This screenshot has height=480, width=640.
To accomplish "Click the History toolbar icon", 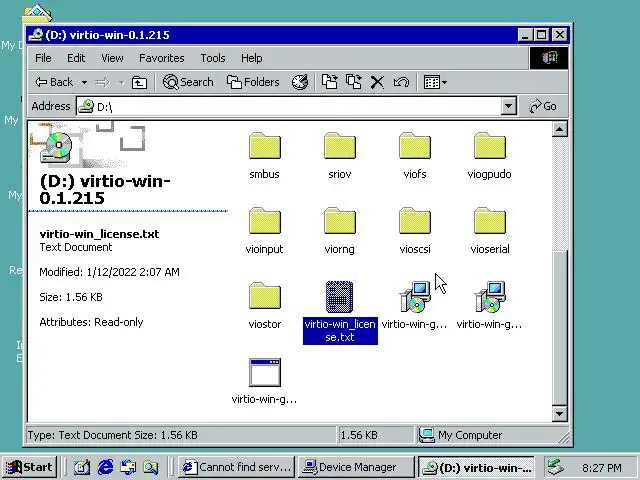I will pos(300,82).
